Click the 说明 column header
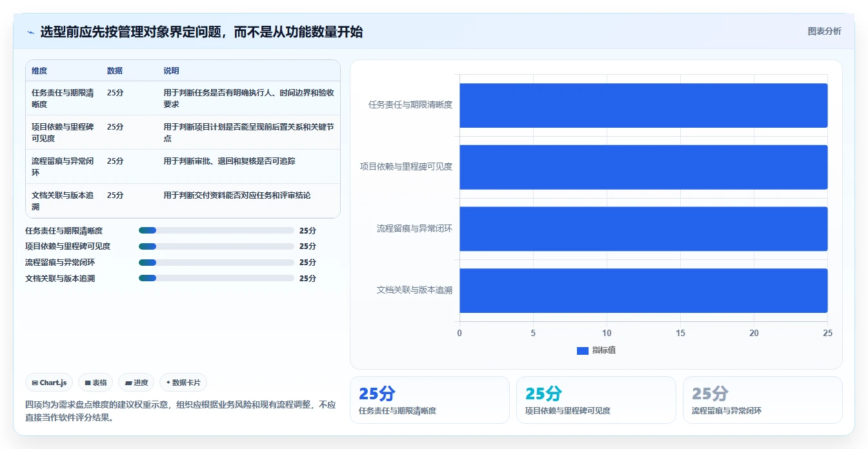 [x=172, y=71]
